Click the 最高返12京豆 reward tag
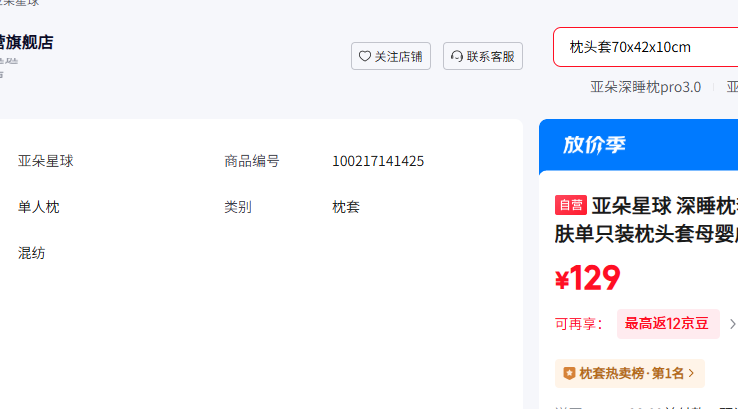The image size is (738, 409). (x=668, y=324)
